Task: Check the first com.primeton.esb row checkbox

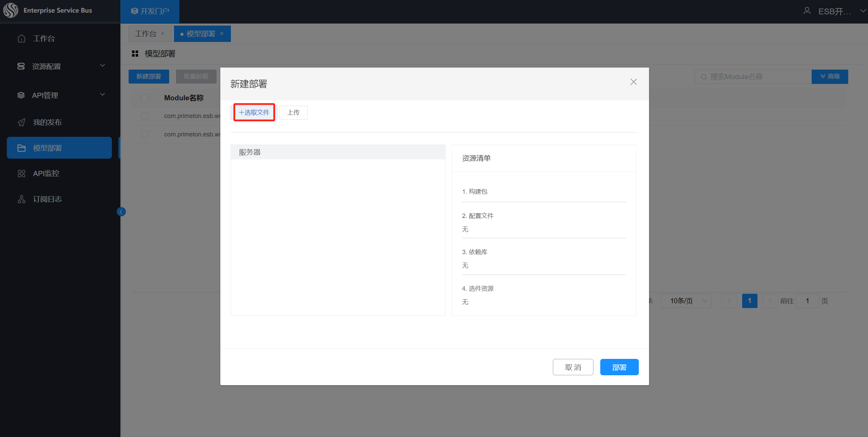Action: point(145,116)
